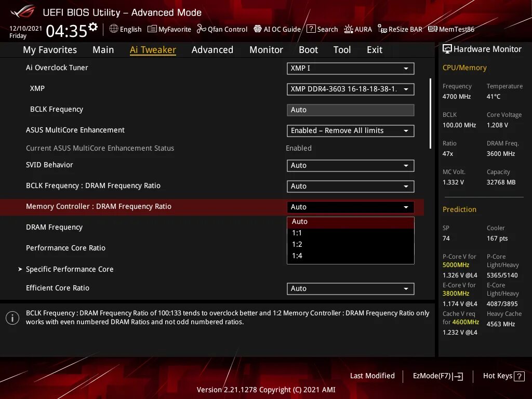Open ASUS MultiCore Enhancement dropdown

tap(351, 130)
